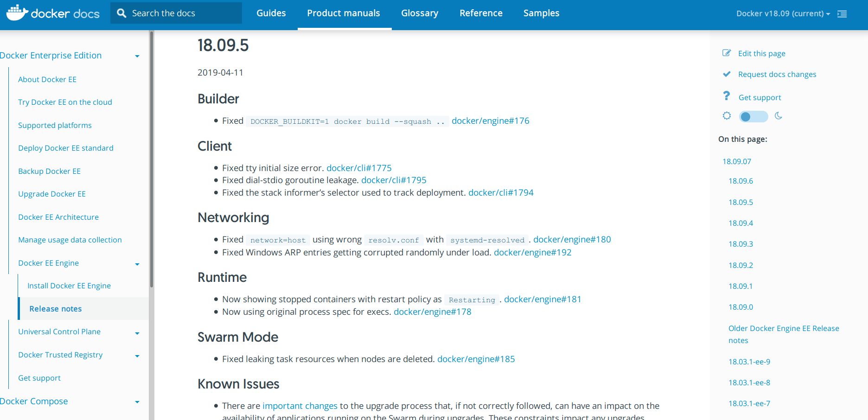
Task: Click the Edit this page pencil icon
Action: (x=727, y=53)
